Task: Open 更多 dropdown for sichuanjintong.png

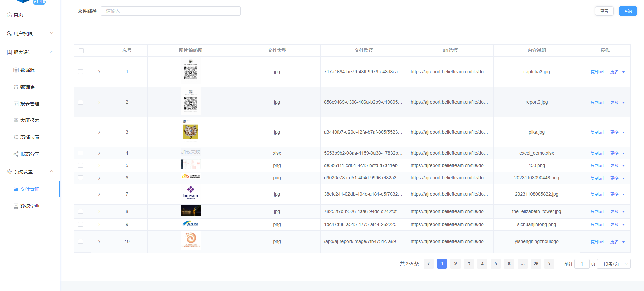Action: 618,225
